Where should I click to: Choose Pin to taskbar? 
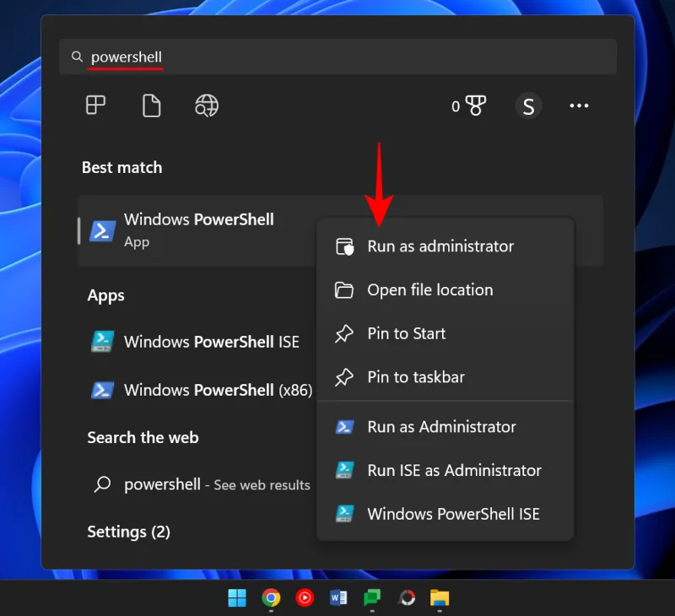(x=445, y=377)
